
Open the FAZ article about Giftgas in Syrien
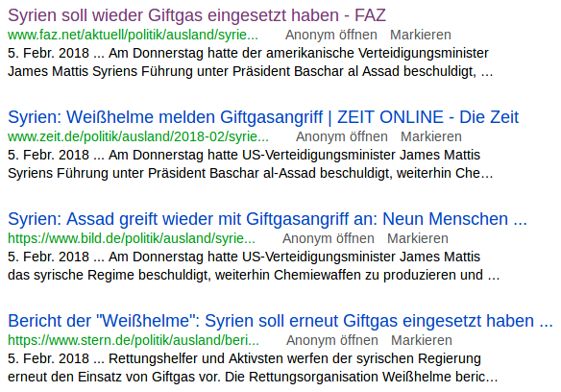197,15
